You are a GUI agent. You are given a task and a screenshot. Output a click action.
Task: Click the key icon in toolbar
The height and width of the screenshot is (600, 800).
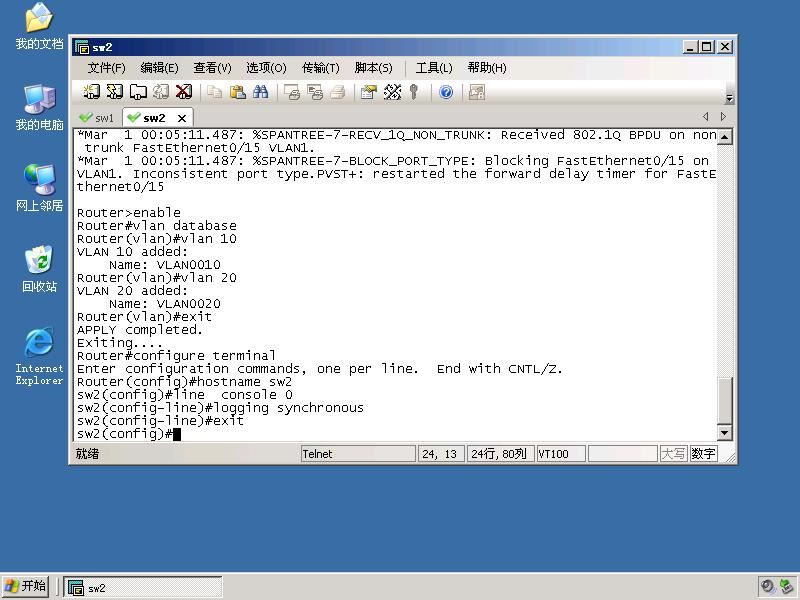pos(414,92)
